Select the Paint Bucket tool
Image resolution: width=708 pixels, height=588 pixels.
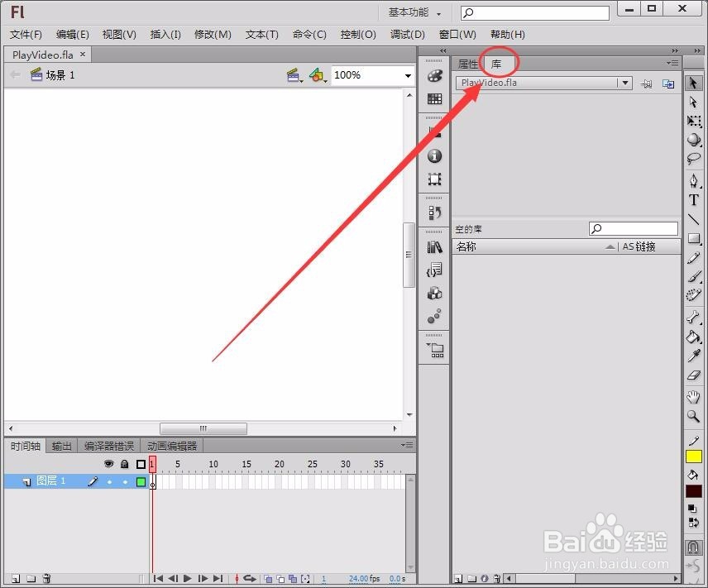pyautogui.click(x=694, y=337)
